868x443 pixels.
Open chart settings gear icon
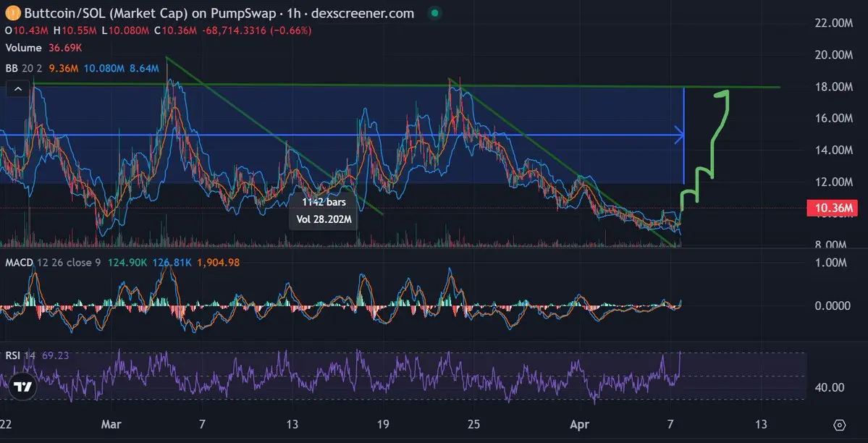point(839,425)
